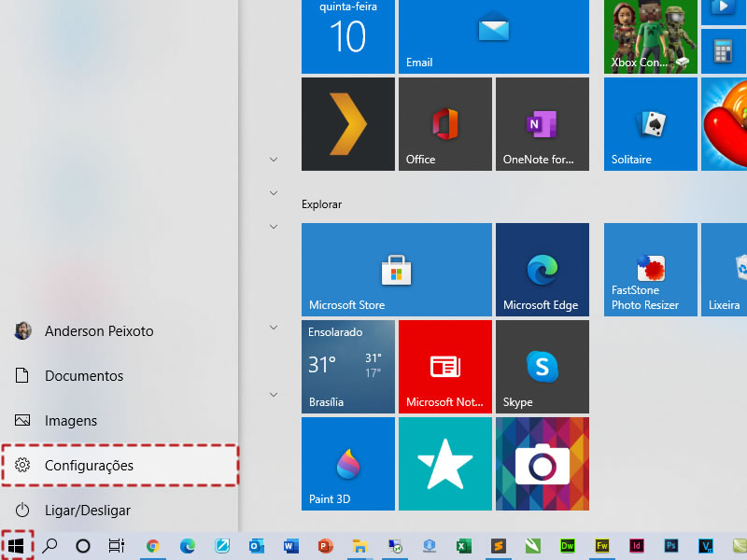Expand the chevron level with the Brasília label
Screen dimensions: 747x560
(274, 394)
